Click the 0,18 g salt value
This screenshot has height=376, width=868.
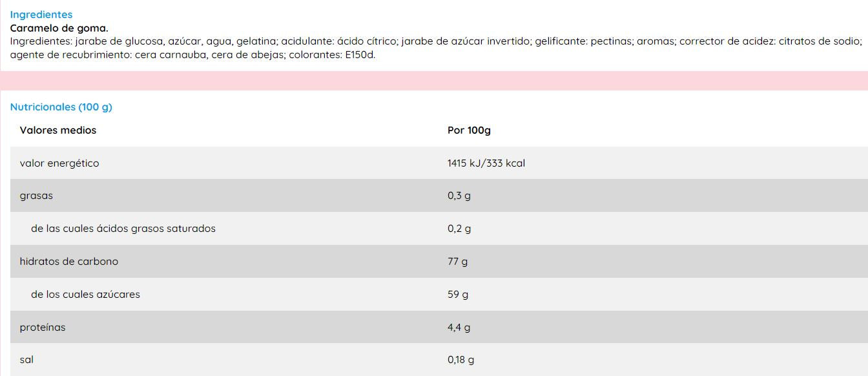click(461, 360)
